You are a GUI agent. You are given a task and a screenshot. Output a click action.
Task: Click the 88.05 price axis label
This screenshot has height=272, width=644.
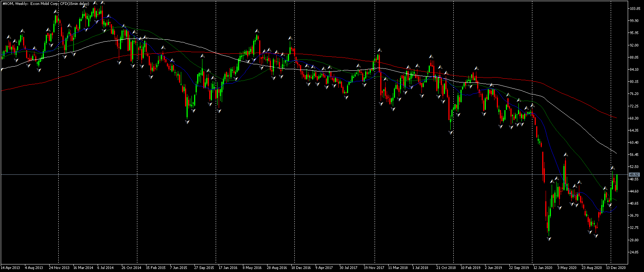coord(633,58)
